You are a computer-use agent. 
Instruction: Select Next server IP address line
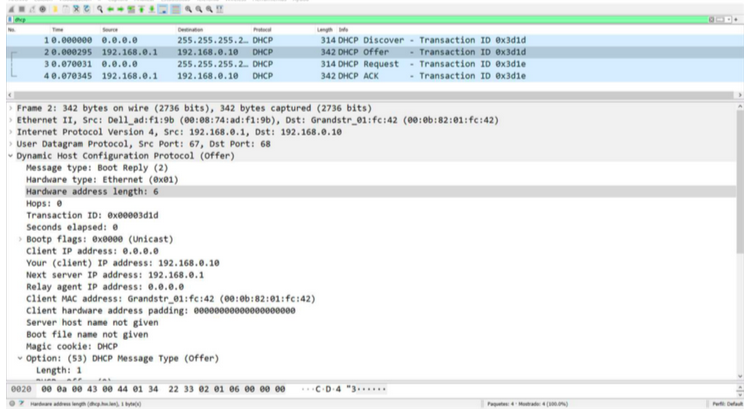click(x=115, y=275)
